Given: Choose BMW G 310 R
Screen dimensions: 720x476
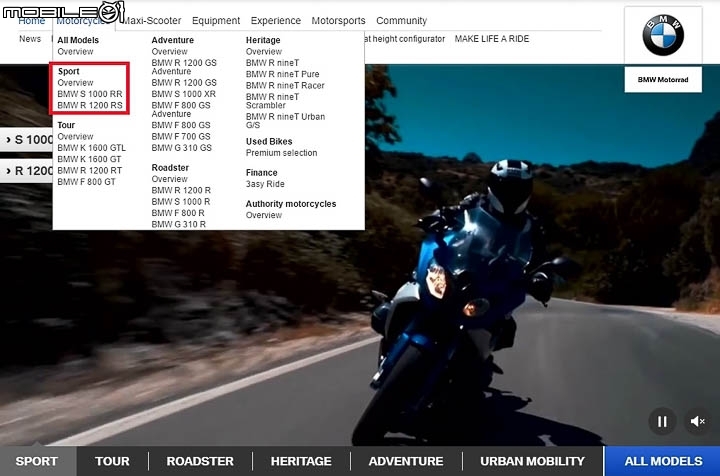Looking at the screenshot, I should (179, 224).
